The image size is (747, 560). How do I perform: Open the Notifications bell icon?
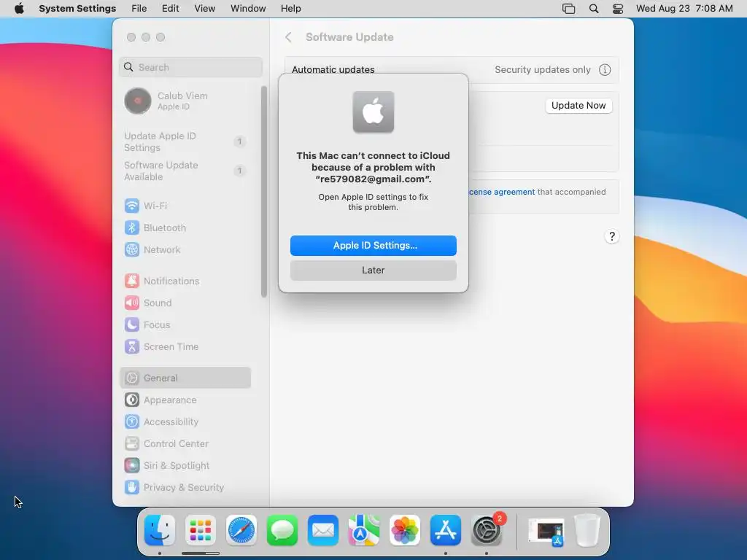pyautogui.click(x=132, y=281)
